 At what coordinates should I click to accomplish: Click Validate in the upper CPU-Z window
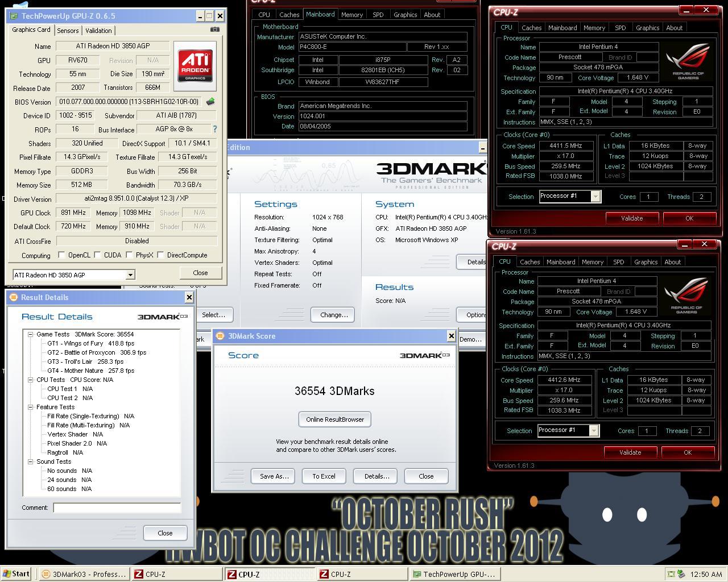pos(632,218)
